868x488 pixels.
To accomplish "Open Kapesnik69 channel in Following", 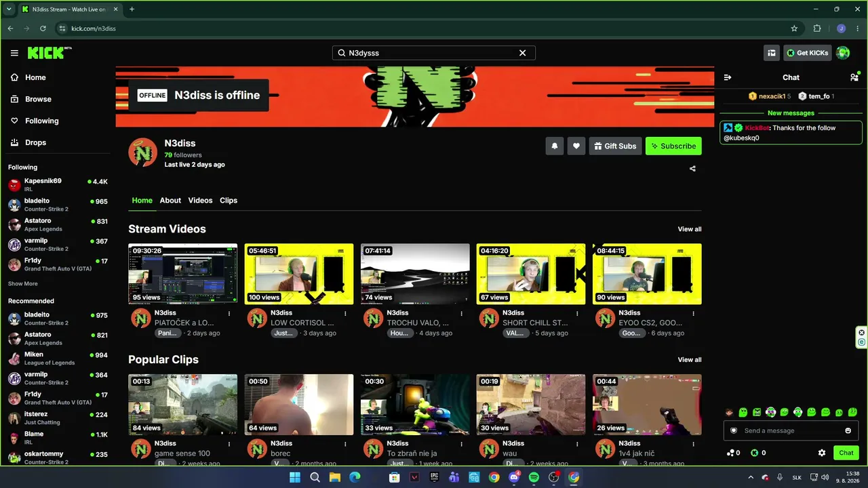I will click(58, 184).
